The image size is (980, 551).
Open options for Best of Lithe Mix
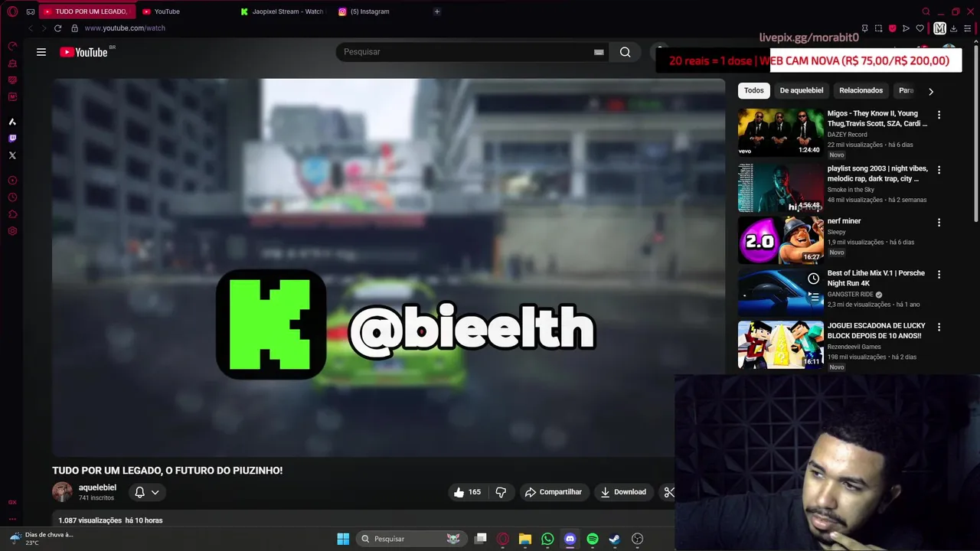pyautogui.click(x=939, y=274)
